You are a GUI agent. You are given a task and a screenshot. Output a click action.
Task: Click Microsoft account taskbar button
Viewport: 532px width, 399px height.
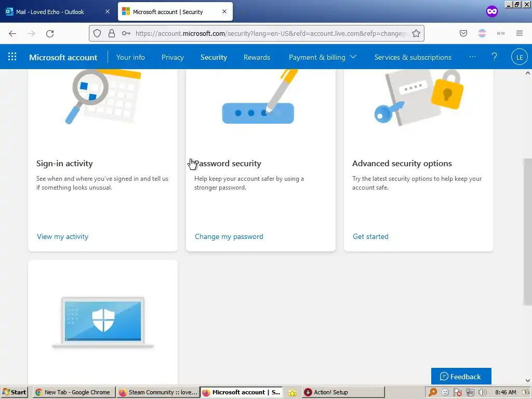tap(242, 392)
